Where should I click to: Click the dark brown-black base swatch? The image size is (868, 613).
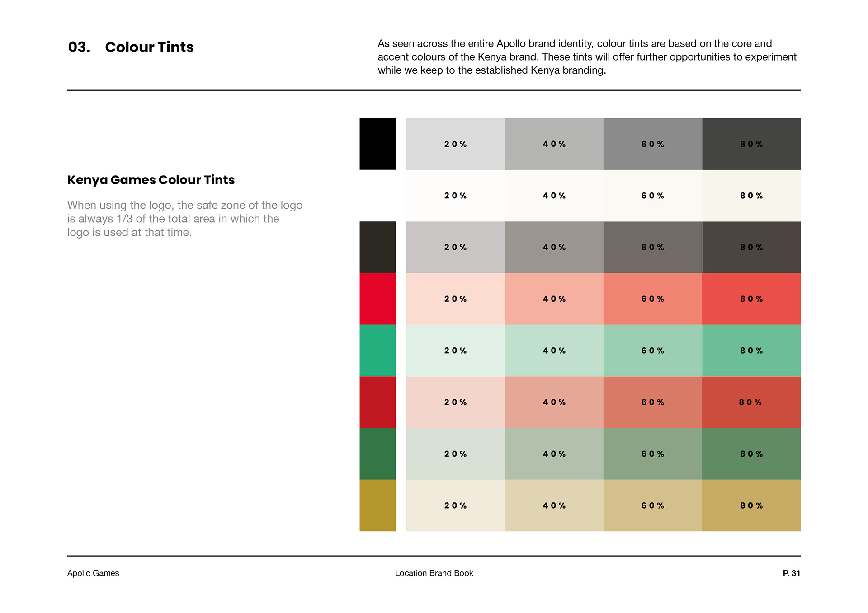coord(377,247)
